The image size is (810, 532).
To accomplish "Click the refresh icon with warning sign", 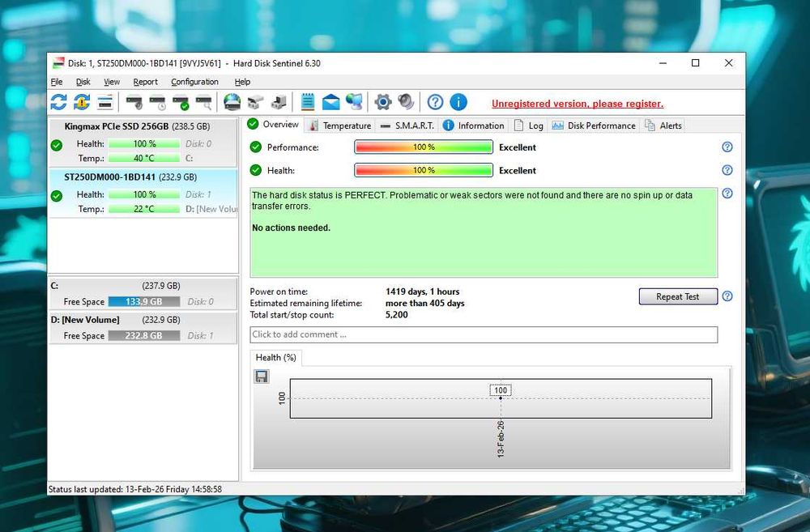I will point(82,102).
